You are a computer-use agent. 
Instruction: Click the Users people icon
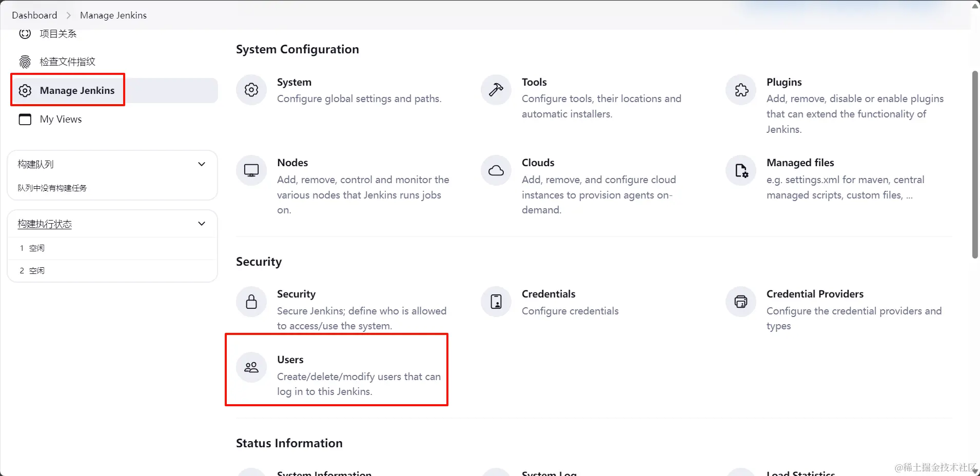click(x=251, y=367)
